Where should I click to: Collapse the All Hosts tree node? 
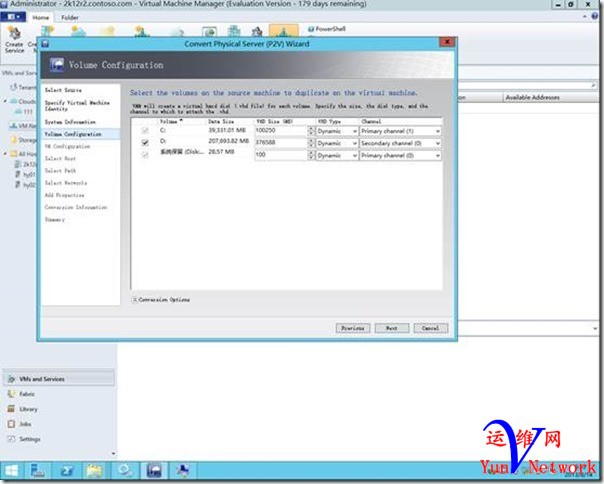(5, 154)
